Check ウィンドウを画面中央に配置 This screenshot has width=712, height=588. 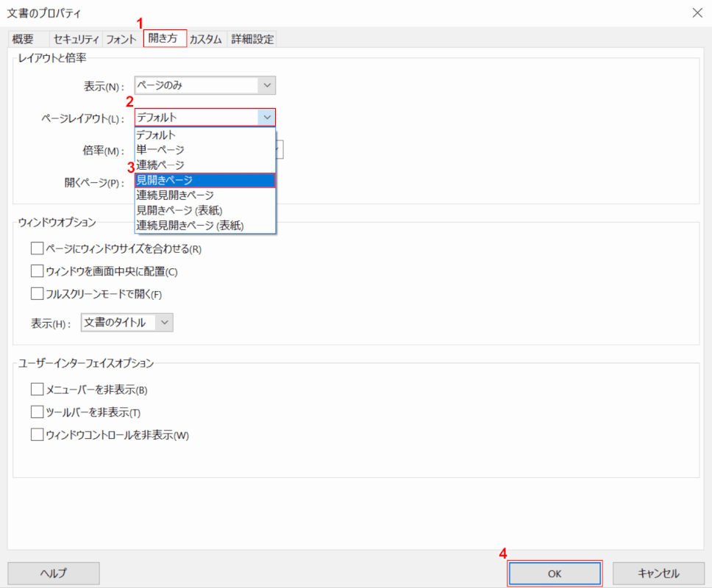(37, 270)
